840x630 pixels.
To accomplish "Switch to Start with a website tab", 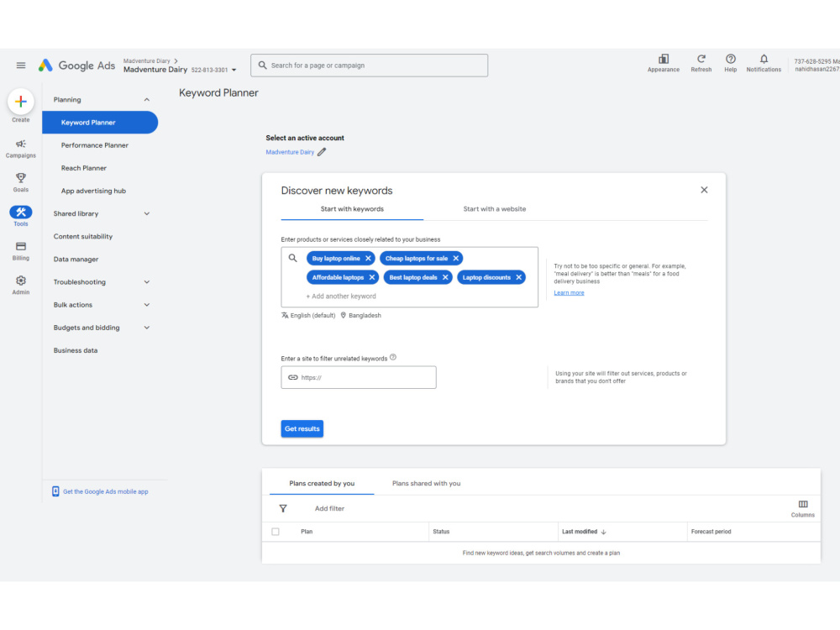I will click(495, 209).
